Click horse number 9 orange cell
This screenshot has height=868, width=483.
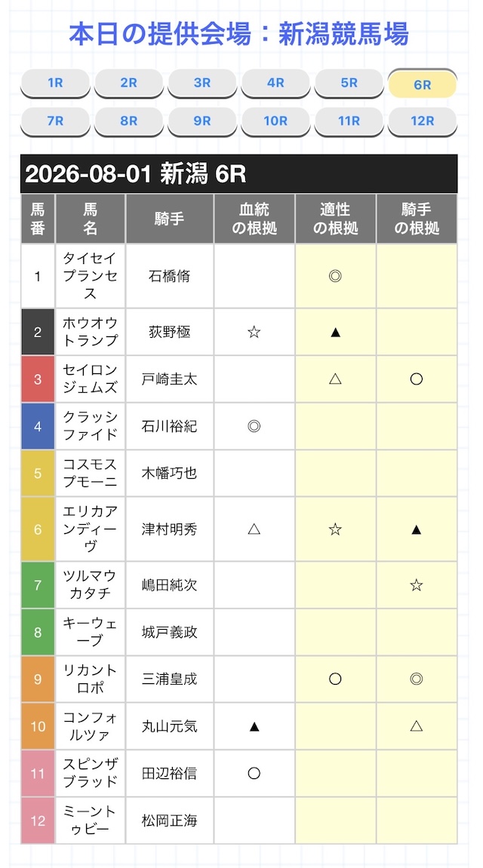(x=38, y=679)
